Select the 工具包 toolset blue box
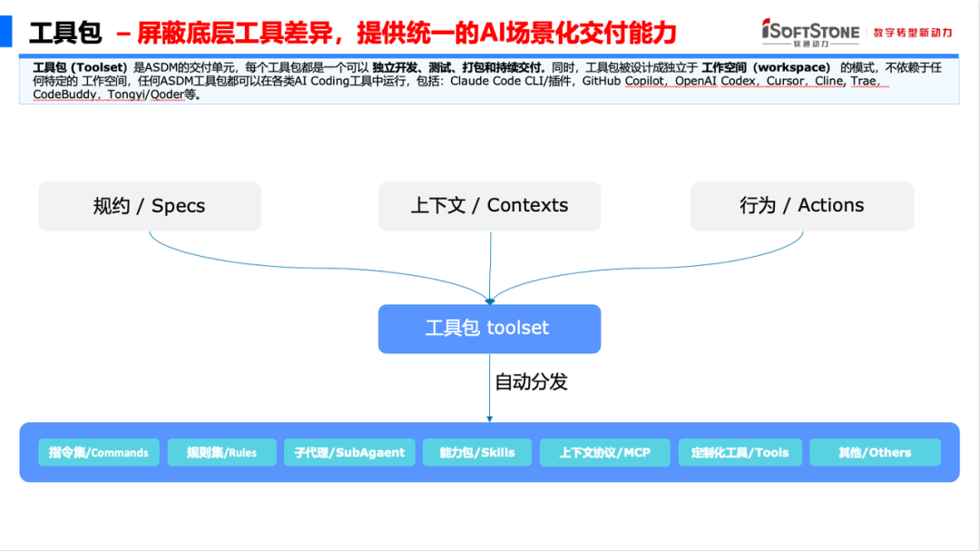Image resolution: width=980 pixels, height=551 pixels. point(489,329)
